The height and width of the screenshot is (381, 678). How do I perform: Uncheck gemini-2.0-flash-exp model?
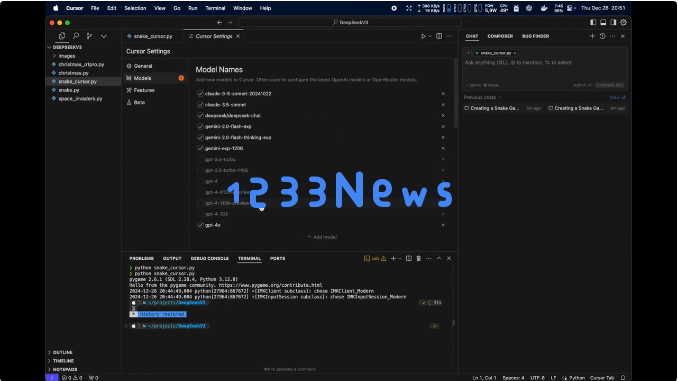tap(200, 126)
